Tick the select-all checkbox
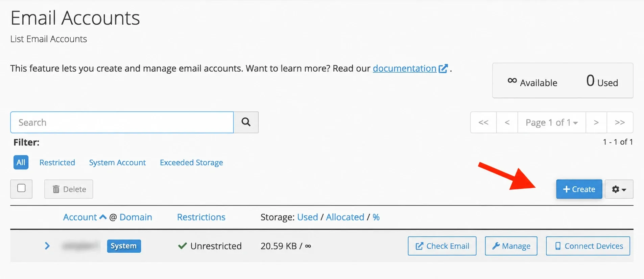The width and height of the screenshot is (644, 279). [21, 188]
